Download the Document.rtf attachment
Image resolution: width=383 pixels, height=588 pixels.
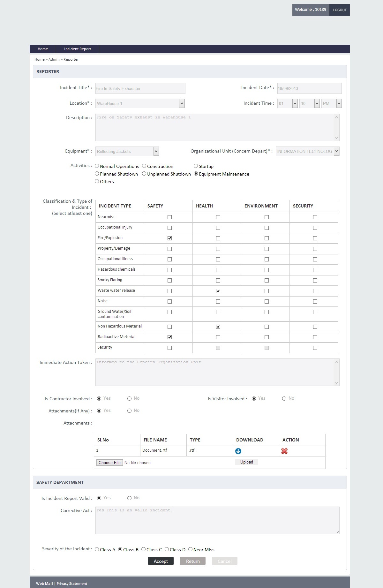pyautogui.click(x=238, y=451)
